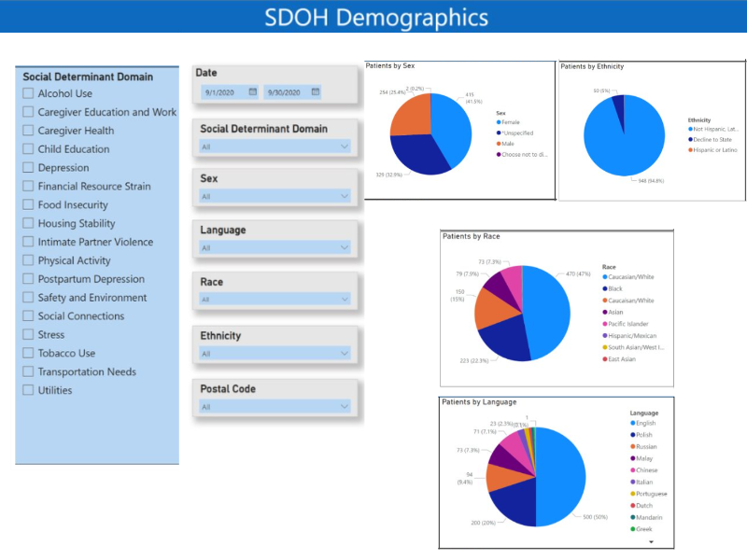Open the calendar picker for end date 9/30/2020
Viewport: 747px width, 560px height.
tap(315, 91)
